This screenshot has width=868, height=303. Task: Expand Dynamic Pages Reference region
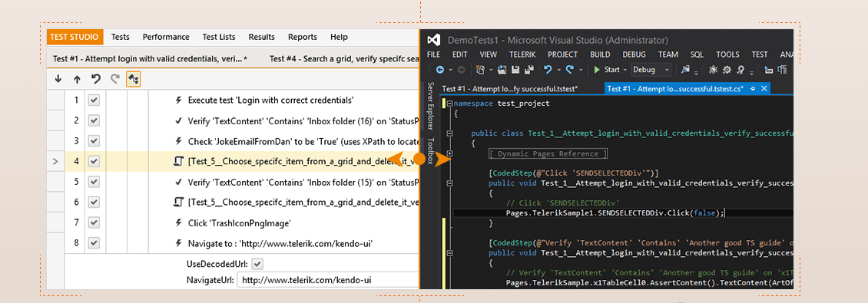click(449, 153)
